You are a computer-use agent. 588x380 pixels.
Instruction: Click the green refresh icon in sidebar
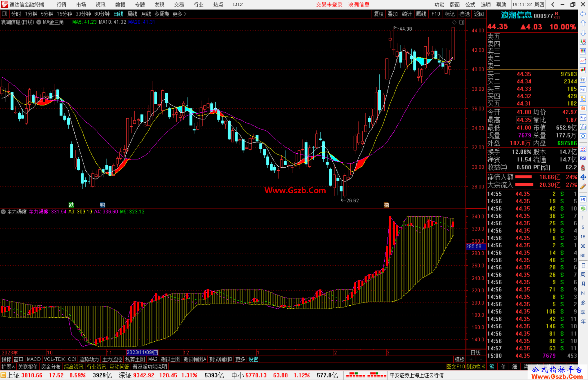point(583,209)
